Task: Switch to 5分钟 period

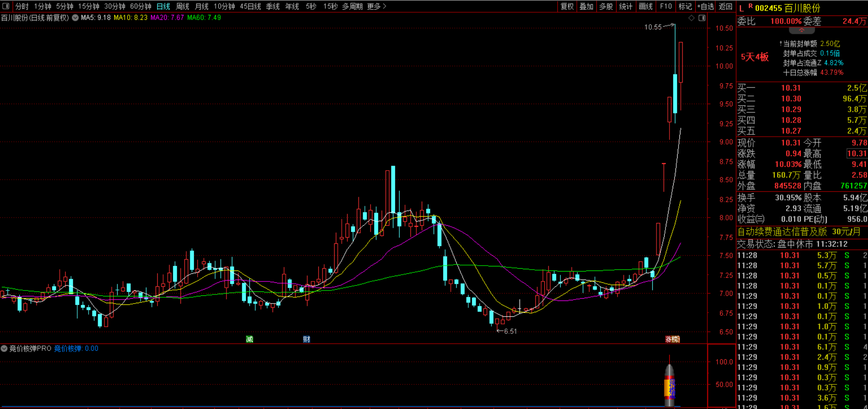Action: pyautogui.click(x=65, y=6)
